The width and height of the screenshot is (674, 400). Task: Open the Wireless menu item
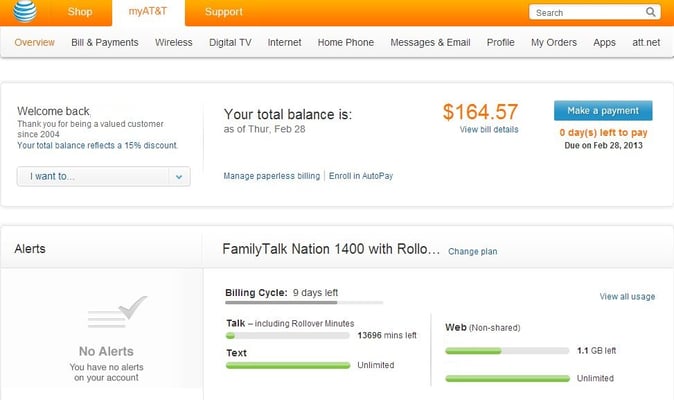pyautogui.click(x=174, y=43)
